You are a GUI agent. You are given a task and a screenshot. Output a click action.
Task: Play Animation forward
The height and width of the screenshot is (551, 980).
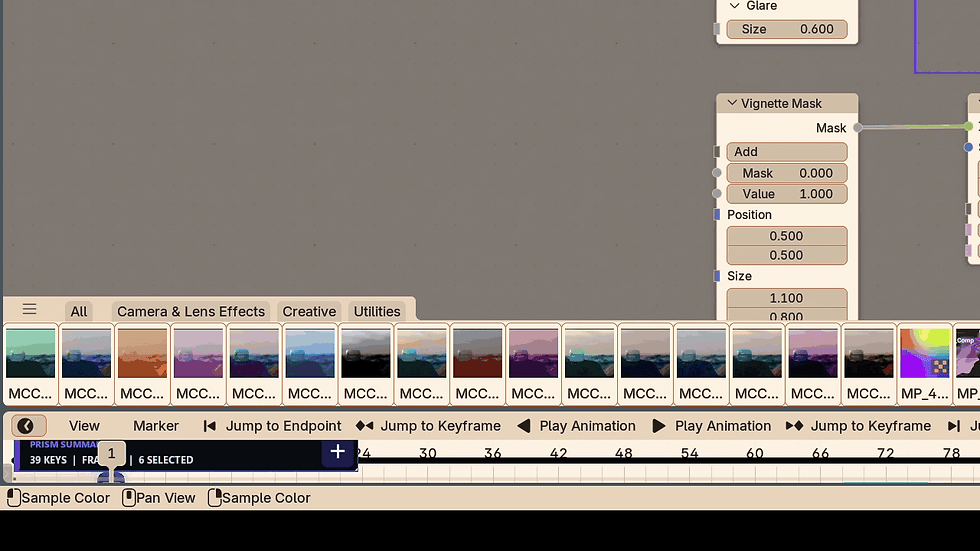[711, 426]
